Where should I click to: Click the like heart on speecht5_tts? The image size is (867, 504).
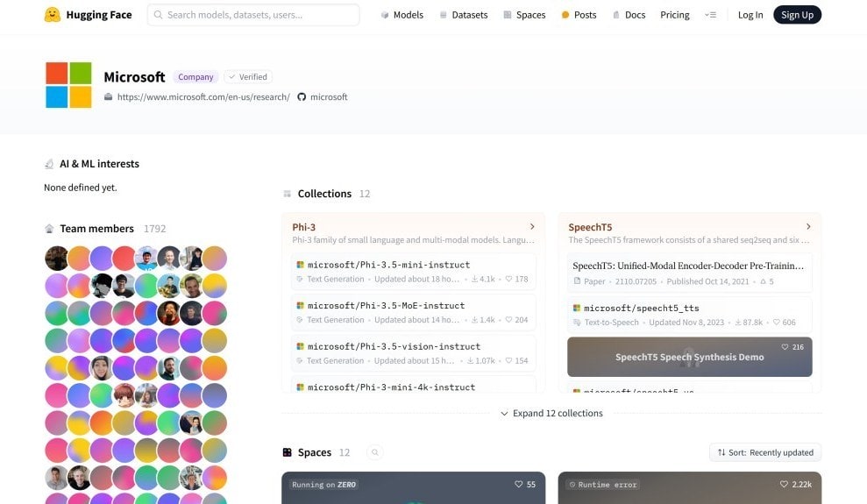(x=777, y=323)
